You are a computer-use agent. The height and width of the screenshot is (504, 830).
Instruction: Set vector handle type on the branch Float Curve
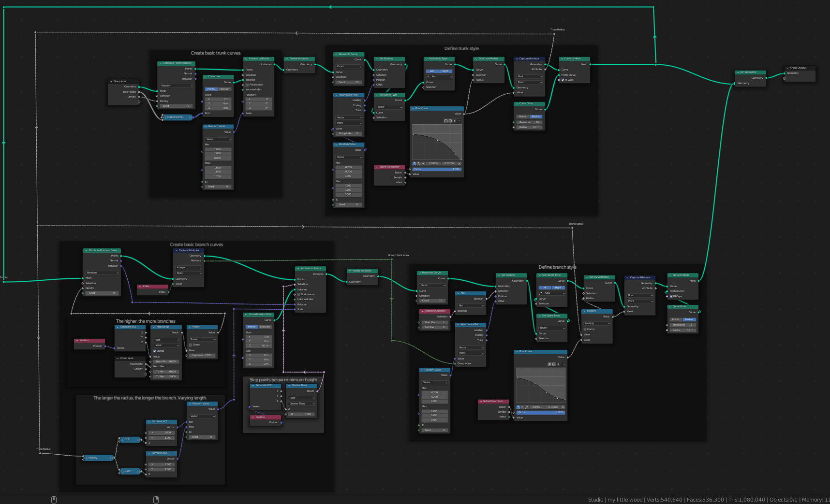(522, 407)
